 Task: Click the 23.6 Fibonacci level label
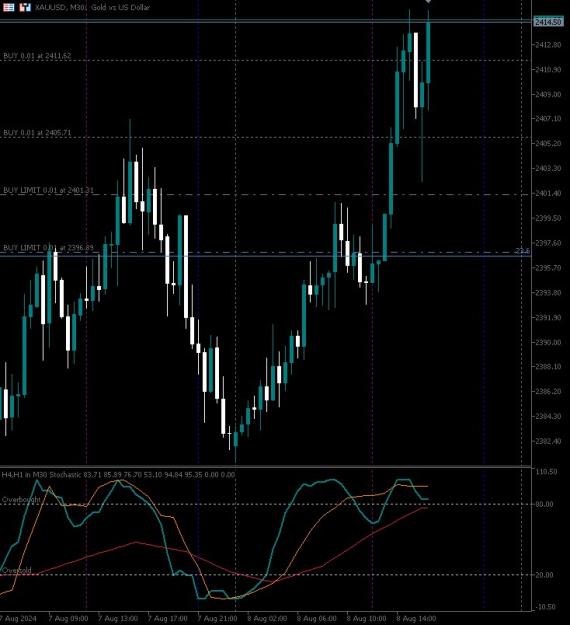522,251
